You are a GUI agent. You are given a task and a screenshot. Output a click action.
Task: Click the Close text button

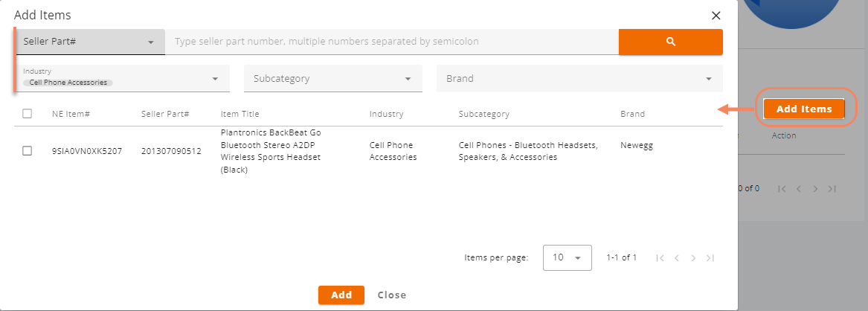(x=392, y=295)
